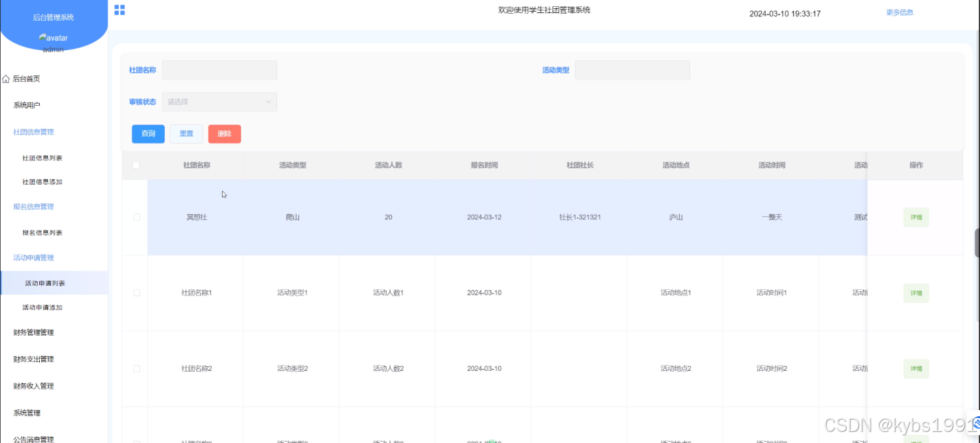980x443 pixels.
Task: Click the 重置 reset button
Action: 186,134
